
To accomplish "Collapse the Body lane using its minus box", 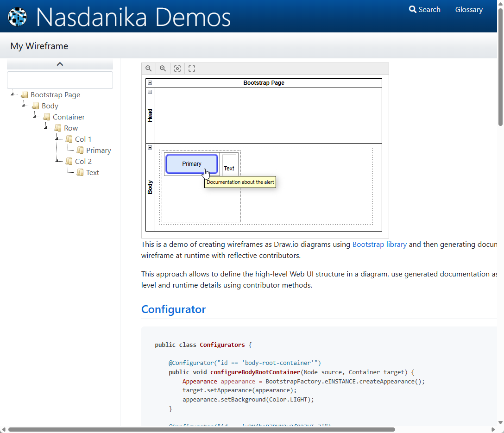I will pyautogui.click(x=150, y=147).
